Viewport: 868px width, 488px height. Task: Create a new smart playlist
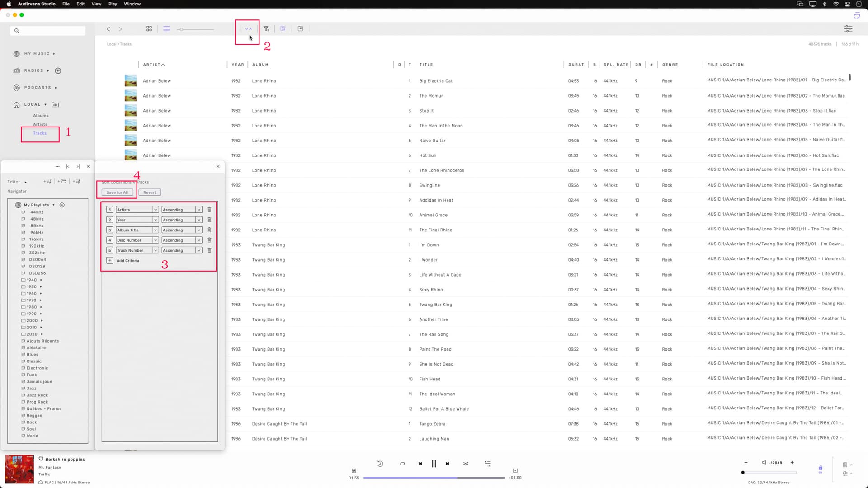coord(76,182)
